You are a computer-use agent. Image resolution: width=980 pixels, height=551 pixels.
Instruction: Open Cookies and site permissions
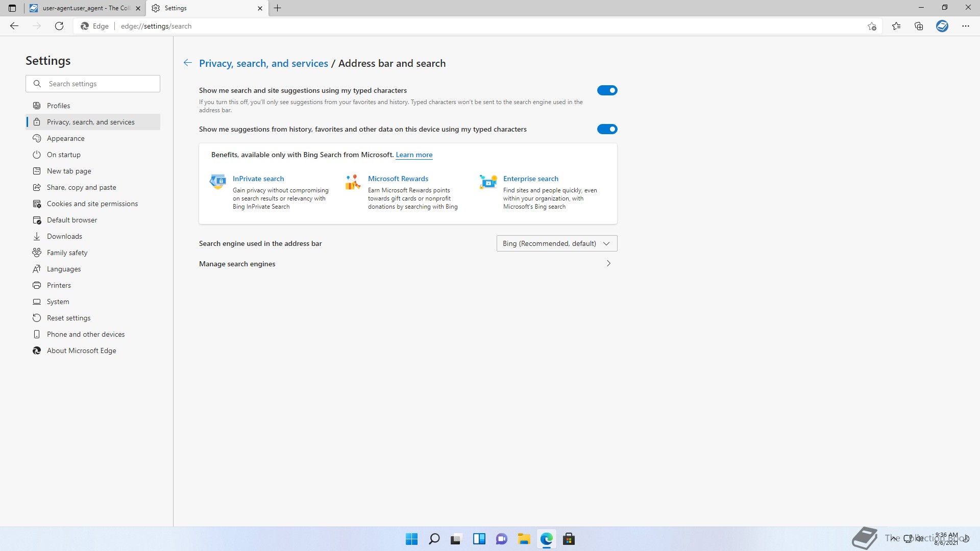click(93, 204)
